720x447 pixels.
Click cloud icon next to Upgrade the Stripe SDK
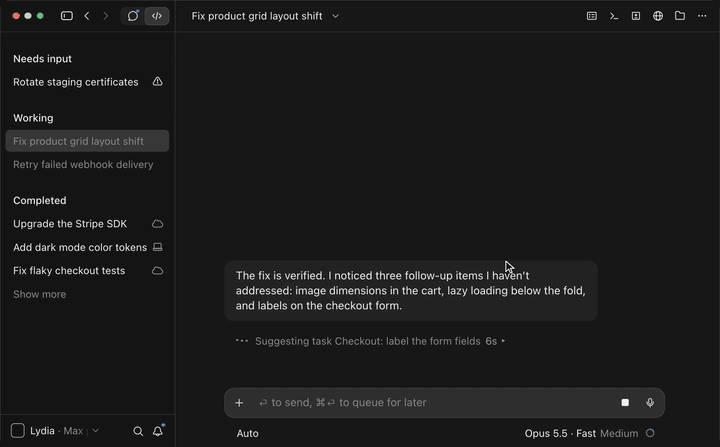158,224
